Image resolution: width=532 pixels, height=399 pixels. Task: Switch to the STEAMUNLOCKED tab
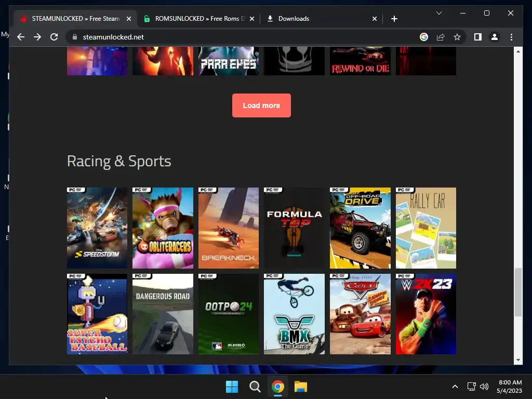pos(75,19)
